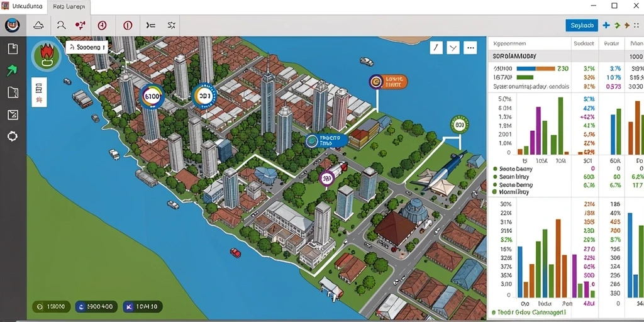Click the 6100 circular marker on map

[152, 97]
